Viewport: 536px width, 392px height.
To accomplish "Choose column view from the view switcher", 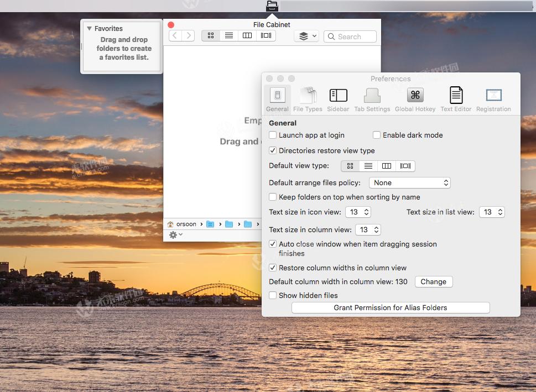I will (247, 35).
